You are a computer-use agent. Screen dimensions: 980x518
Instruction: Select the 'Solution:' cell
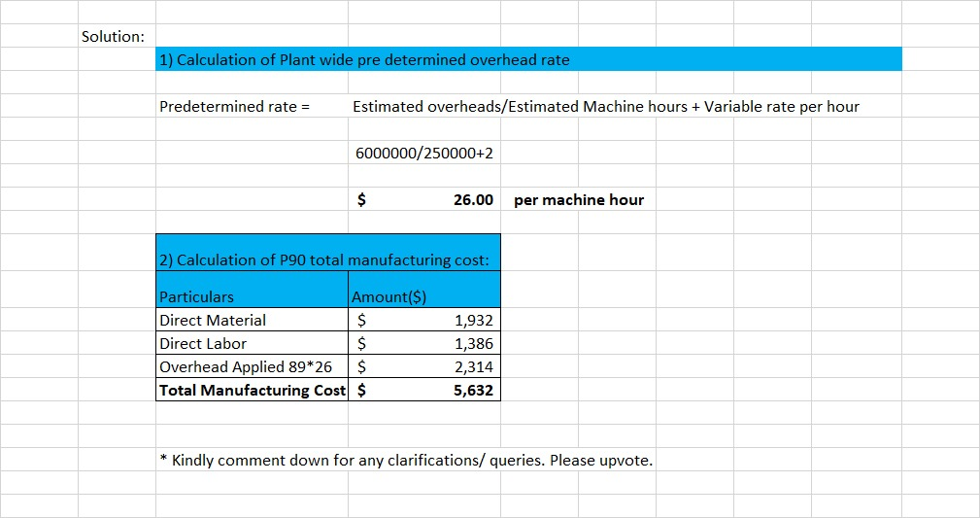[x=117, y=36]
